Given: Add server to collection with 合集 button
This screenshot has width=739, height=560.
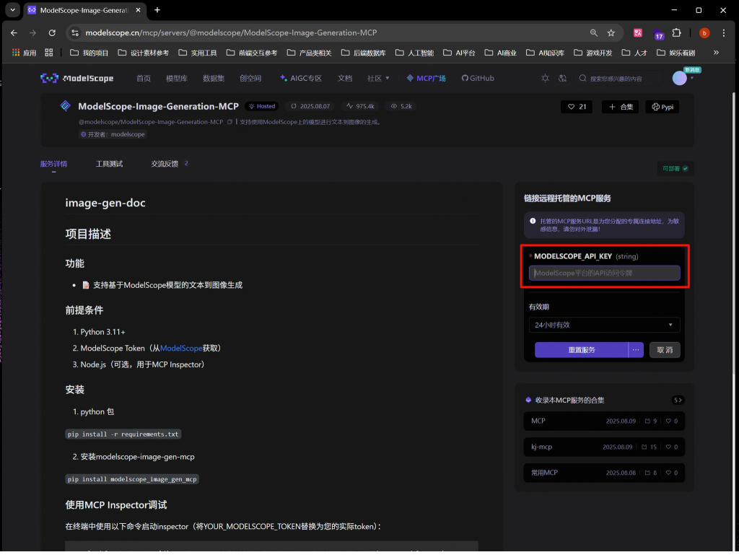Looking at the screenshot, I should tap(620, 107).
